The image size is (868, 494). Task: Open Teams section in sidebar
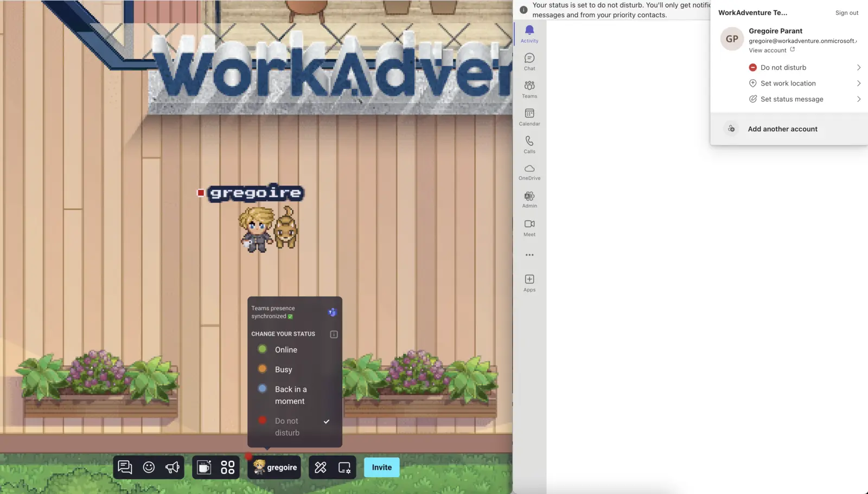(529, 89)
